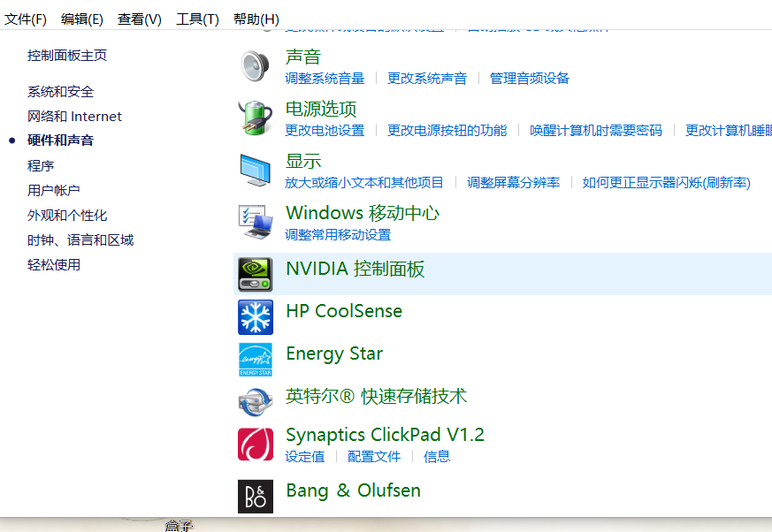Image resolution: width=772 pixels, height=532 pixels.
Task: Open Windows 移动中心 heading
Action: (363, 213)
